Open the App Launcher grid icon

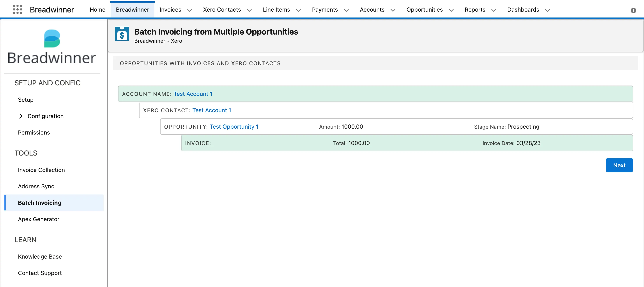coord(18,9)
